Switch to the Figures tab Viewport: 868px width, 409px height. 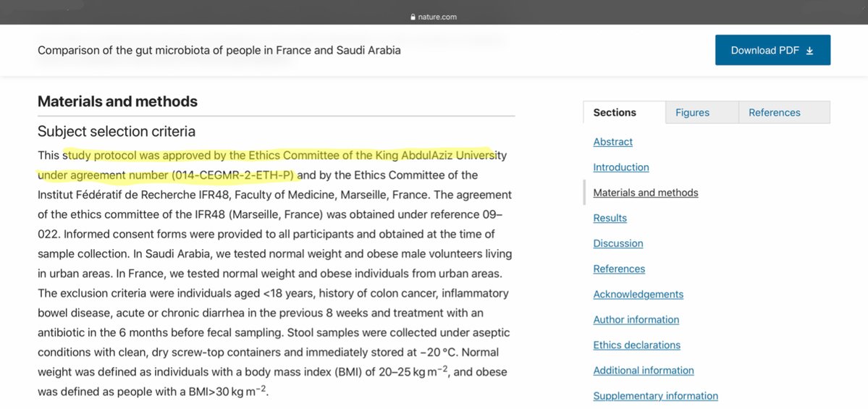[692, 112]
